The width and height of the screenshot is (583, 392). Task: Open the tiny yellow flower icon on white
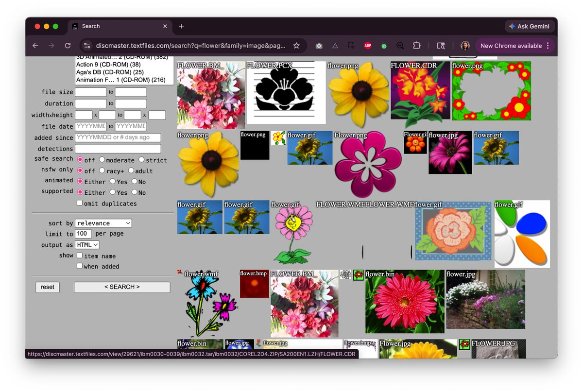(278, 138)
